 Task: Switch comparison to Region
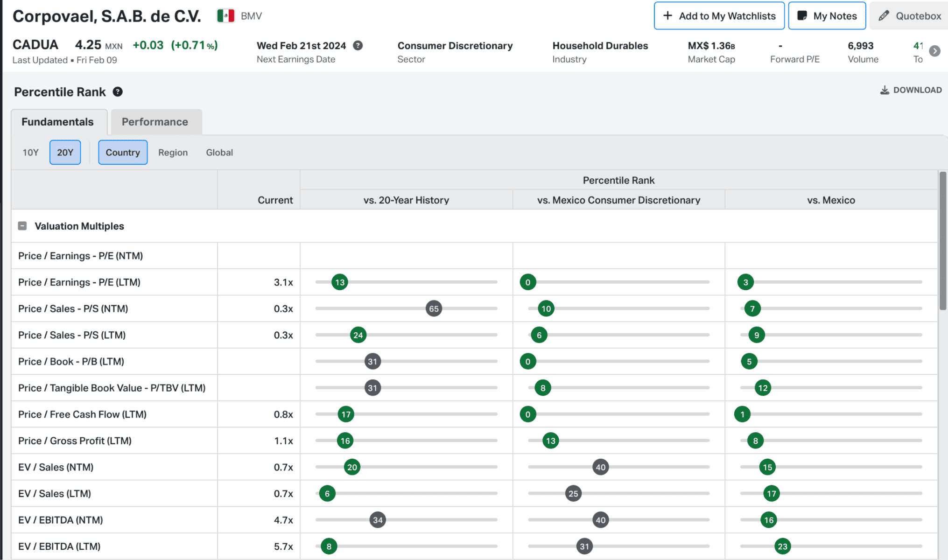coord(173,153)
